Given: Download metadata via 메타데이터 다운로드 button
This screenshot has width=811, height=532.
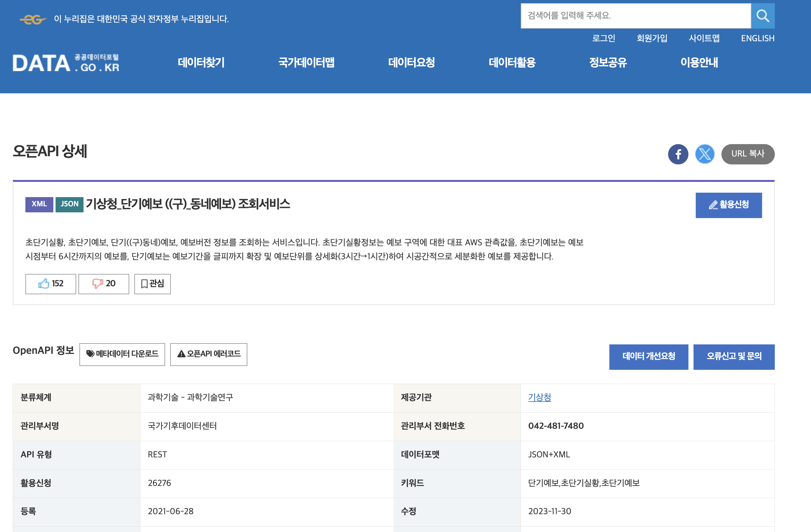Looking at the screenshot, I should tap(122, 354).
